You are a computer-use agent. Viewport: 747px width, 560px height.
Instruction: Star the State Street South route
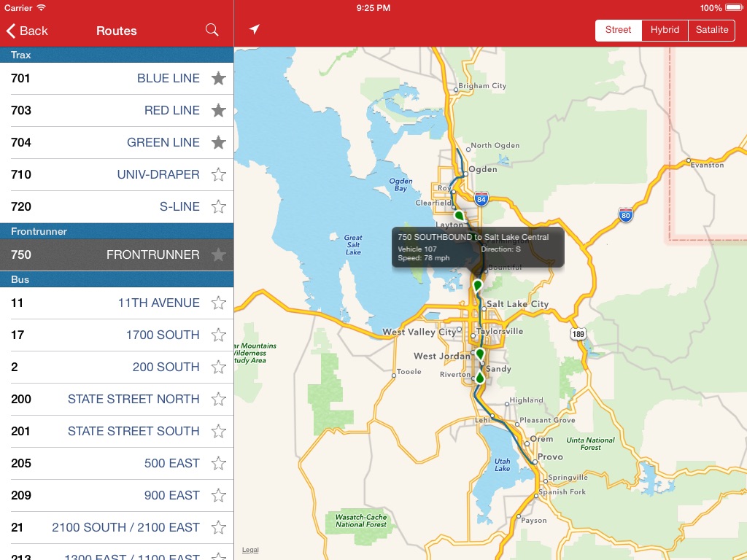pyautogui.click(x=219, y=431)
